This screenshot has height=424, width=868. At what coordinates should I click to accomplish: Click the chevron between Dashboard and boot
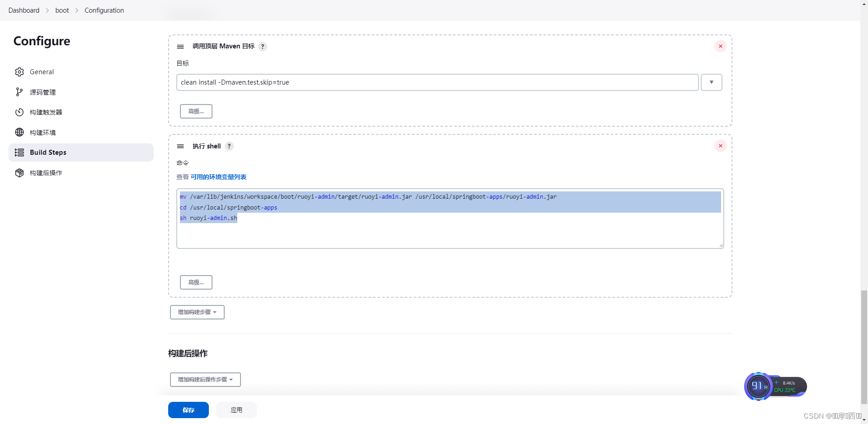click(x=47, y=10)
